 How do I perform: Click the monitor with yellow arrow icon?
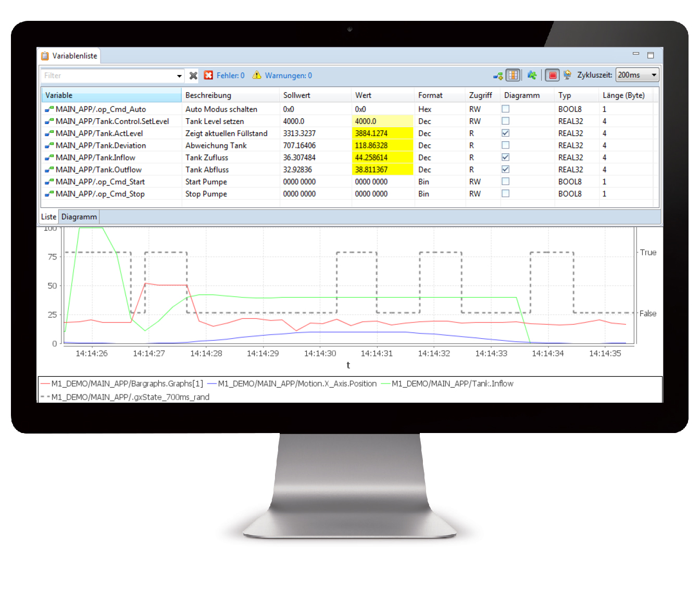coord(567,75)
